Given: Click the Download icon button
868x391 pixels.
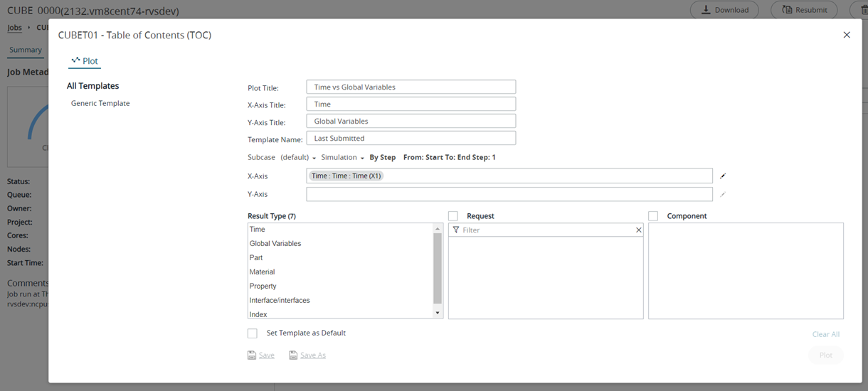Looking at the screenshot, I should (725, 10).
